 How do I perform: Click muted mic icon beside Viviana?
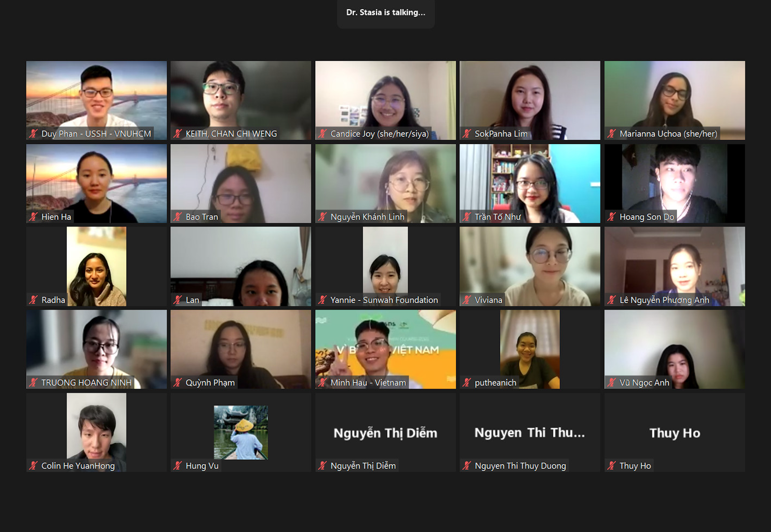(x=467, y=300)
